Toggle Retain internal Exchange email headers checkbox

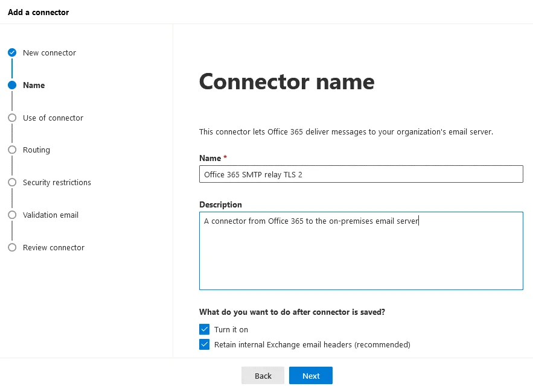(x=204, y=345)
